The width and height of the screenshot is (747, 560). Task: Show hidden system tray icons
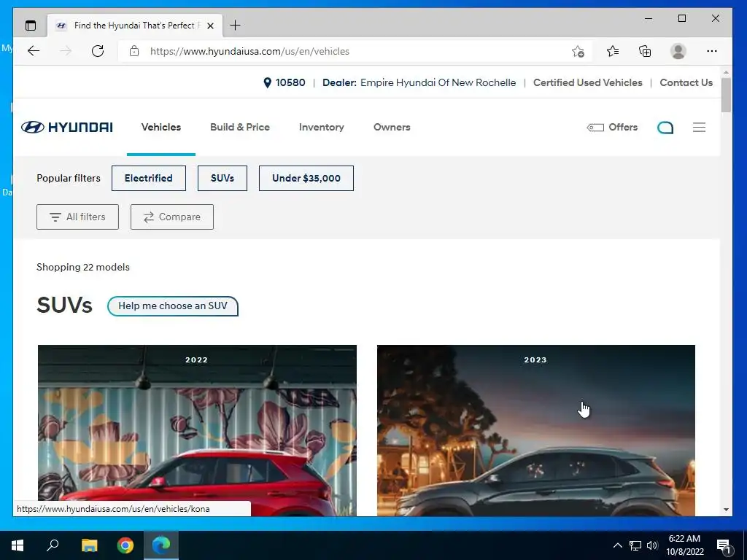pos(617,545)
